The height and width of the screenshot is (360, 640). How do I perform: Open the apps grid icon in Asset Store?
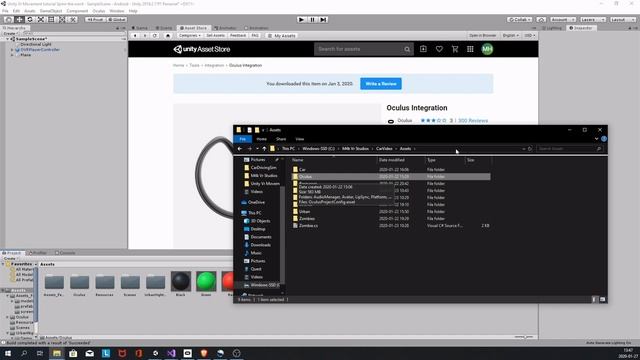click(470, 49)
